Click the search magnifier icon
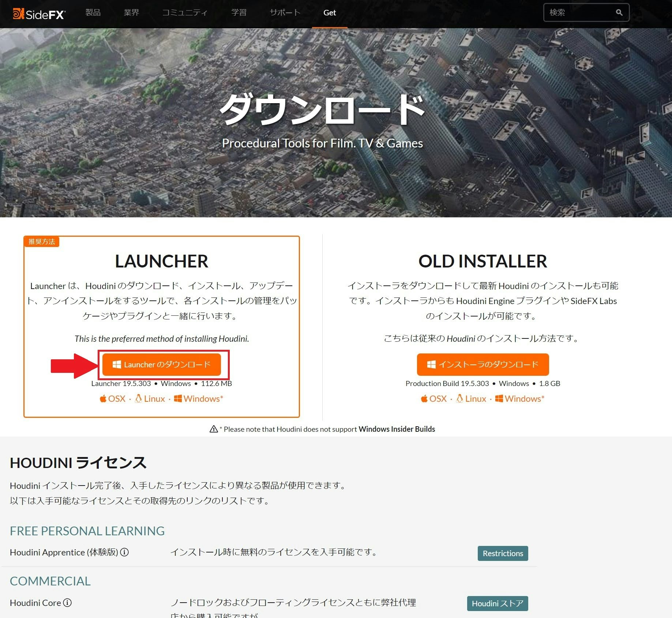 (619, 12)
